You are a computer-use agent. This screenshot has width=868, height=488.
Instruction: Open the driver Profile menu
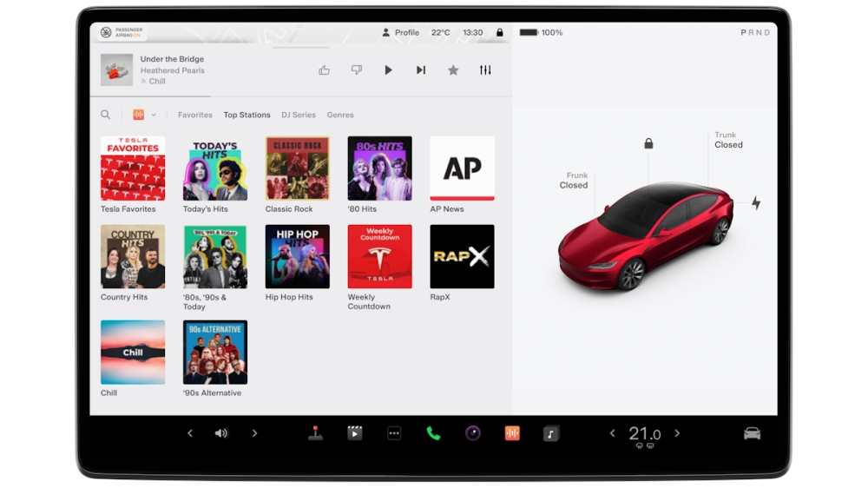[x=401, y=33]
